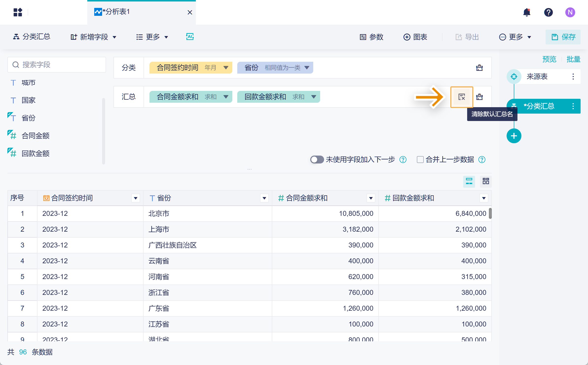This screenshot has height=365, width=588.
Task: Expand the 合同签约时间 年月 dropdown
Action: tap(226, 68)
